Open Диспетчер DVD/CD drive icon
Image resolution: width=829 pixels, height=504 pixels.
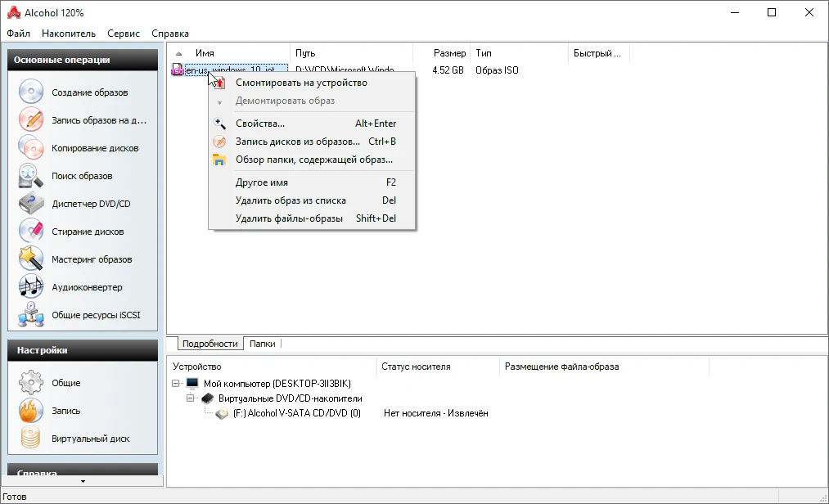point(30,204)
